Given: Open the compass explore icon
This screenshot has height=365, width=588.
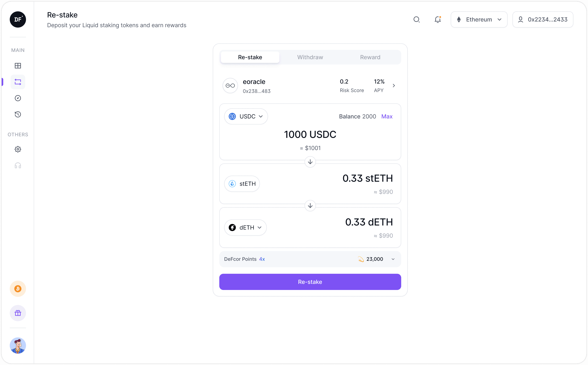Looking at the screenshot, I should pyautogui.click(x=18, y=98).
